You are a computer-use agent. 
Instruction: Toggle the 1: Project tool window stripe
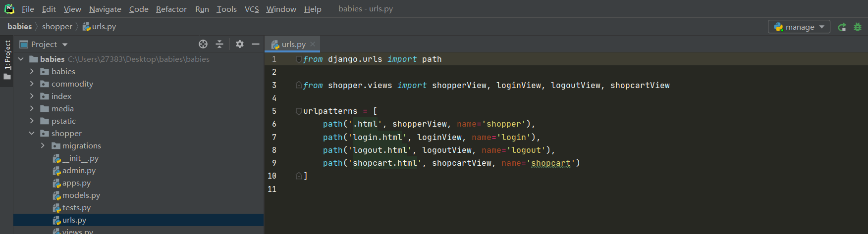7,60
